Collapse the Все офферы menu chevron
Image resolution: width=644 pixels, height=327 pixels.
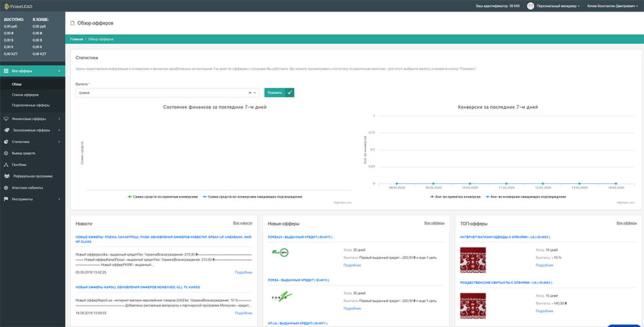[x=59, y=71]
